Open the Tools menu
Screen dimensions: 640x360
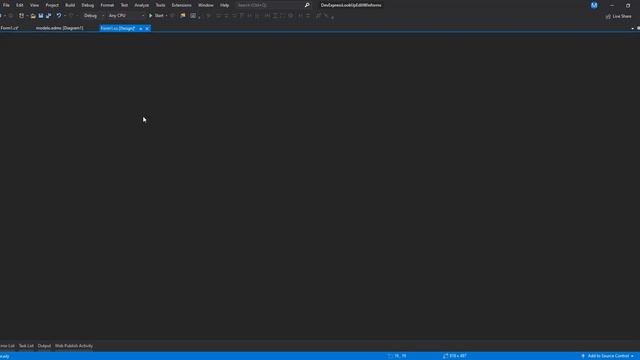pos(160,5)
